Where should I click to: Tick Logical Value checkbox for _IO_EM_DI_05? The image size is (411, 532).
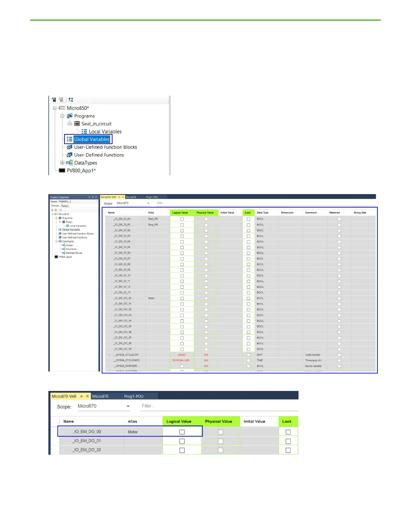pos(182,247)
